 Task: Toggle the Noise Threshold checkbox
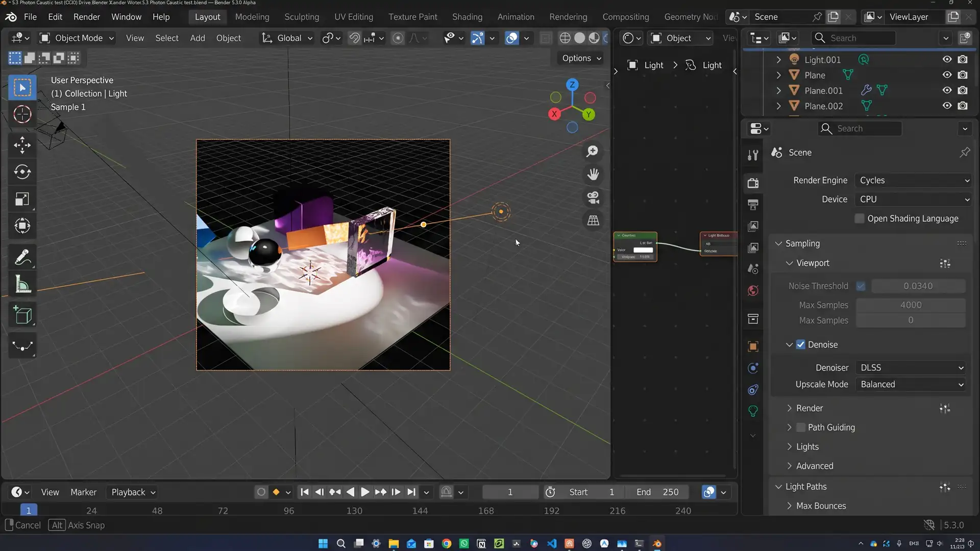pyautogui.click(x=861, y=286)
